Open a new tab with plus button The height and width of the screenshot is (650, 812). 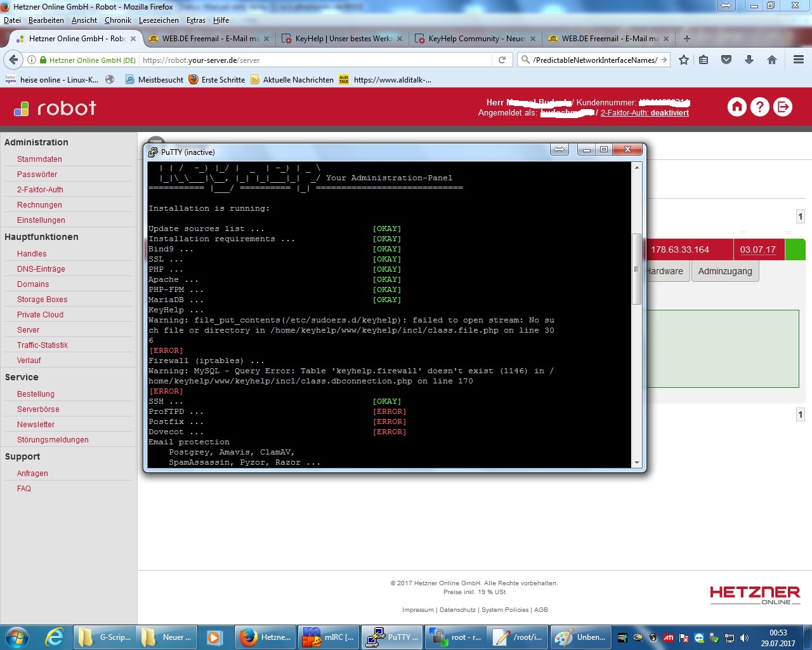(686, 39)
